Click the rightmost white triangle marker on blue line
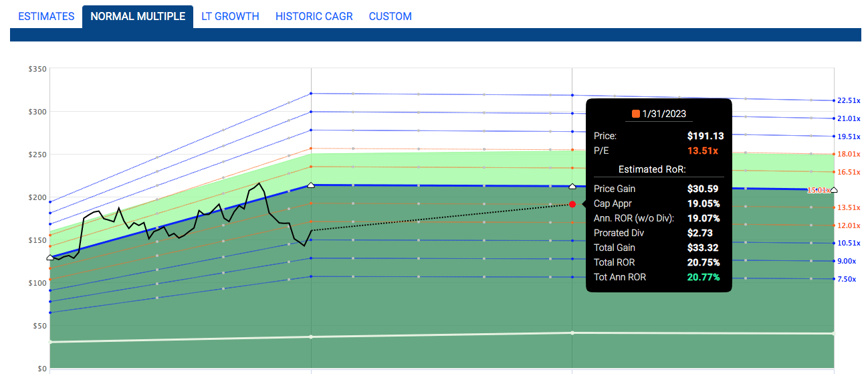Image resolution: width=868 pixels, height=374 pixels. coord(833,190)
